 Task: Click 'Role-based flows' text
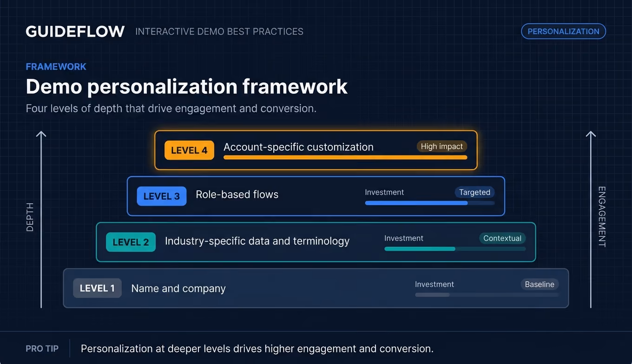tap(237, 195)
